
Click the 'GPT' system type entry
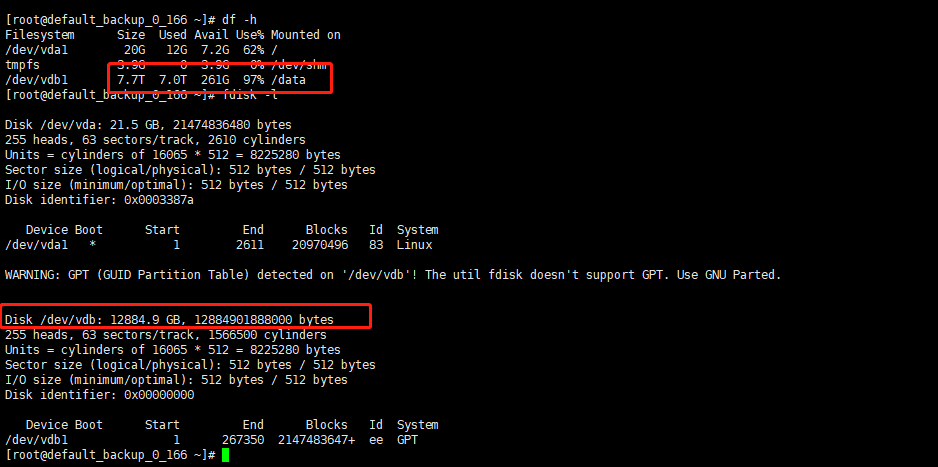click(x=407, y=440)
